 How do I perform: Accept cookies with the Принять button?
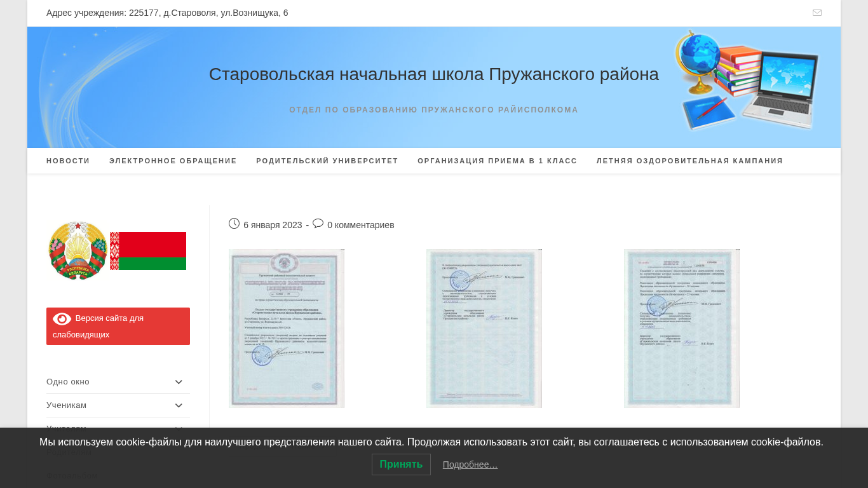pos(401,464)
